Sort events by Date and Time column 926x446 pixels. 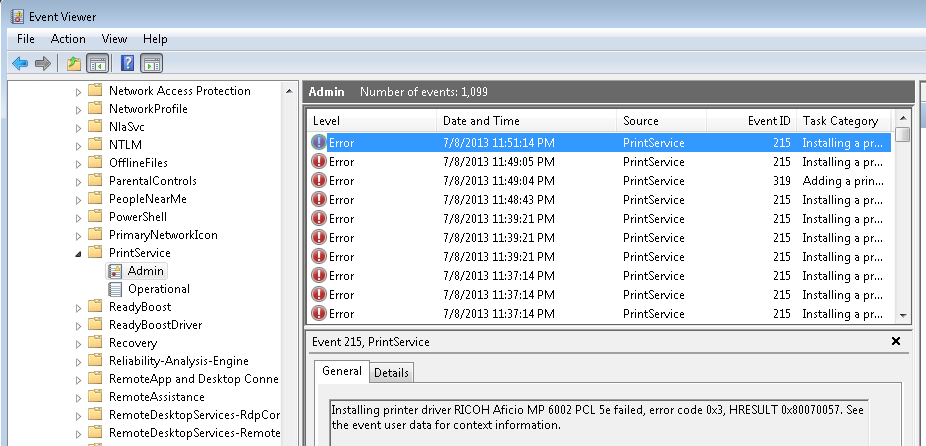[481, 121]
